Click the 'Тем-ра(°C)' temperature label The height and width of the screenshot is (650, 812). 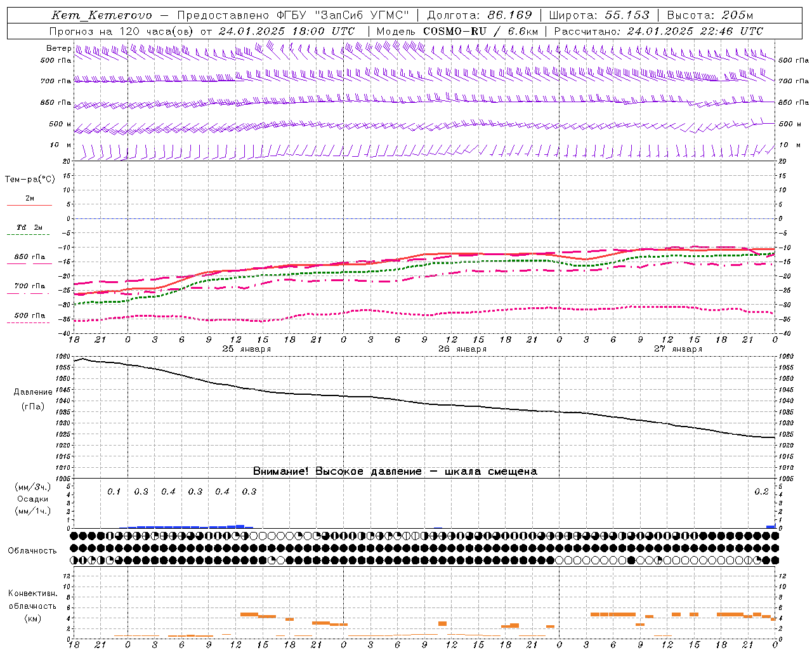coord(30,180)
